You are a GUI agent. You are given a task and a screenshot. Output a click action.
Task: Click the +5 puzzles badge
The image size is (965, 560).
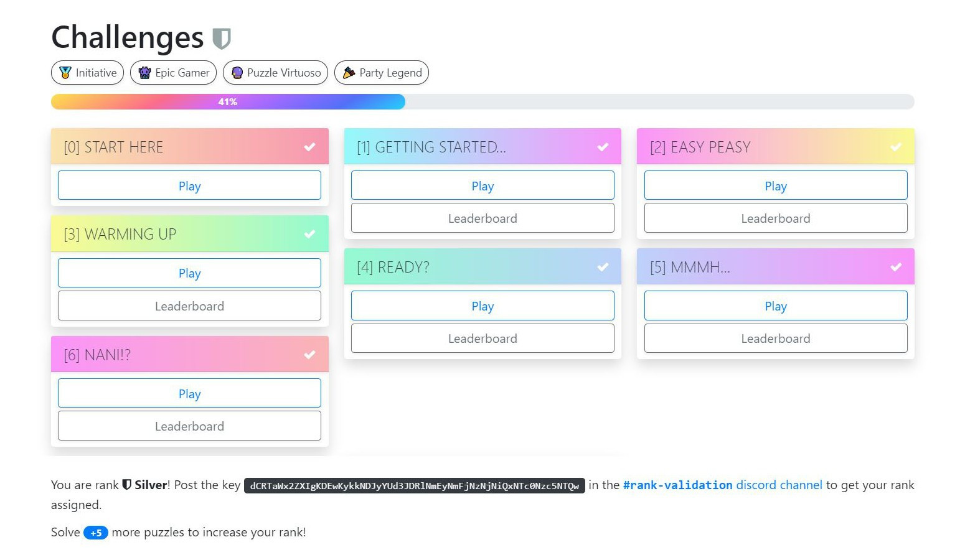pyautogui.click(x=96, y=533)
